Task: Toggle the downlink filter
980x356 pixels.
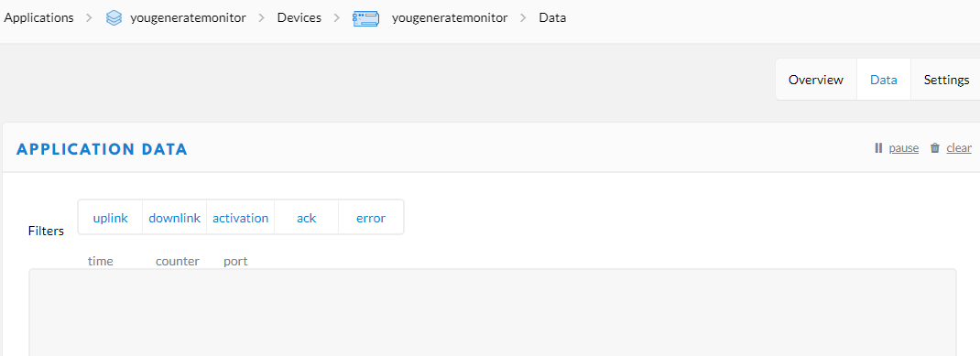Action: (174, 218)
